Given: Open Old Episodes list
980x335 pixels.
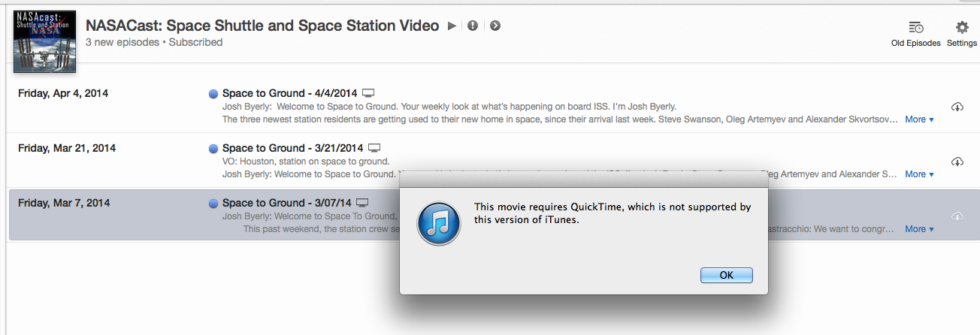Looking at the screenshot, I should click(x=915, y=34).
